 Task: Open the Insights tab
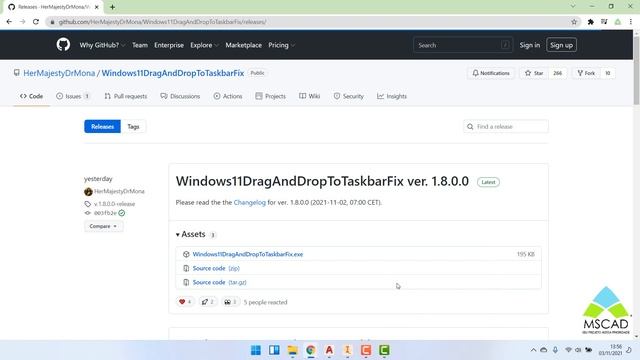[x=392, y=96]
